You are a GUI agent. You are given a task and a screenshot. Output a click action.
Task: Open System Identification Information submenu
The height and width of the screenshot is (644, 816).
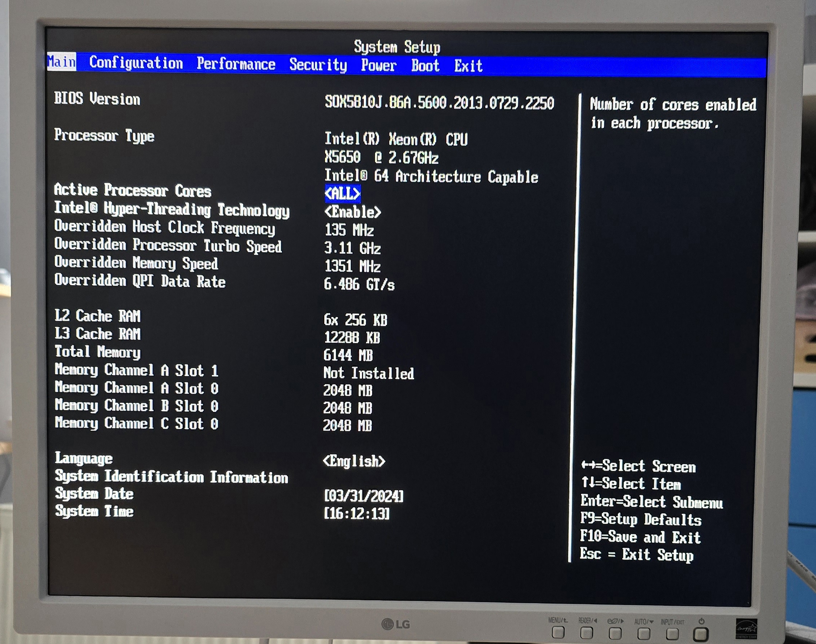(x=171, y=477)
